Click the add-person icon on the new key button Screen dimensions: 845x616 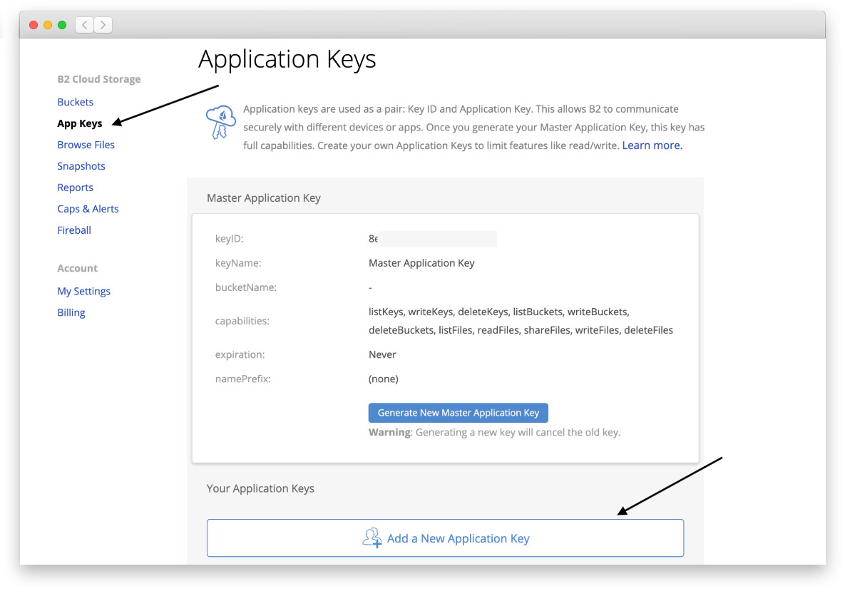point(372,538)
